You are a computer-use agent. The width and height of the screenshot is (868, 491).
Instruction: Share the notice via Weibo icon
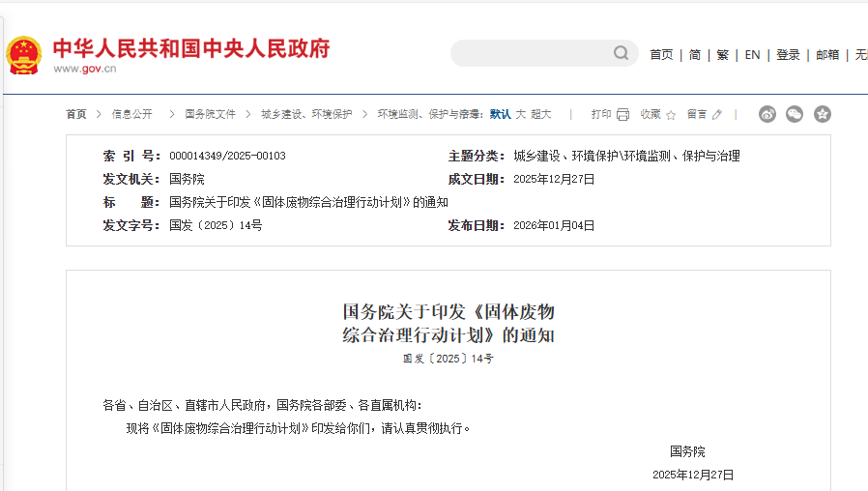click(767, 114)
